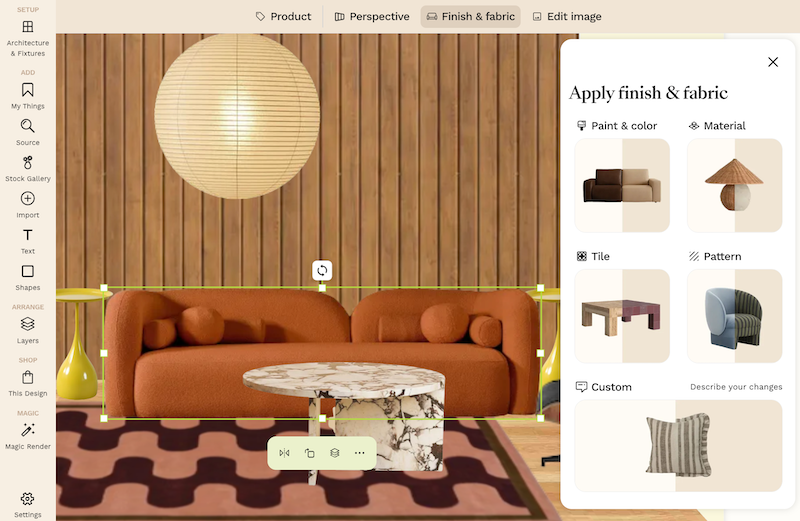Click the Import plus icon
The image size is (800, 521).
(28, 199)
